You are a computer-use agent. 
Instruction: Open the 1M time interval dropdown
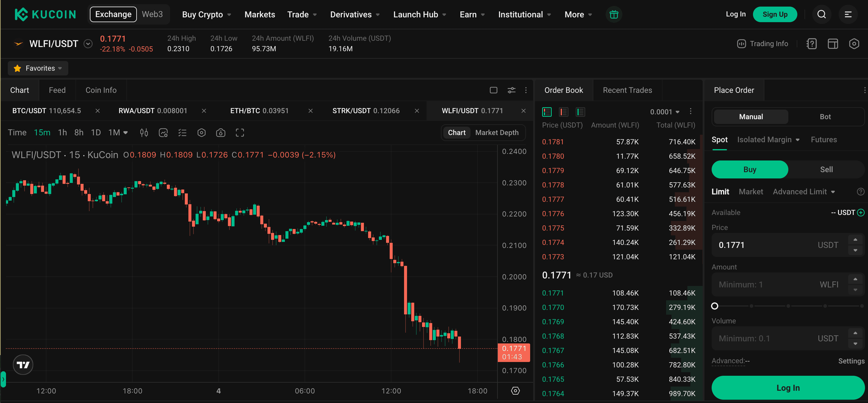(x=118, y=133)
